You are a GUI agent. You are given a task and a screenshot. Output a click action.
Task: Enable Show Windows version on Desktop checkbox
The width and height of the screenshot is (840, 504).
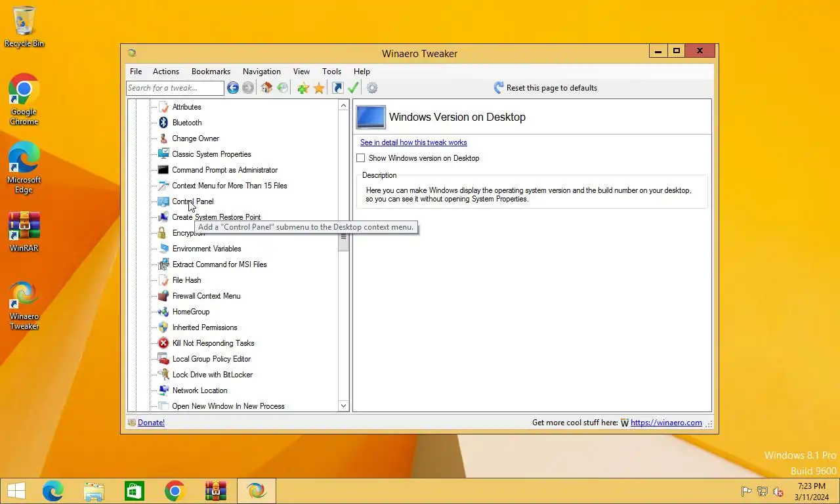360,158
